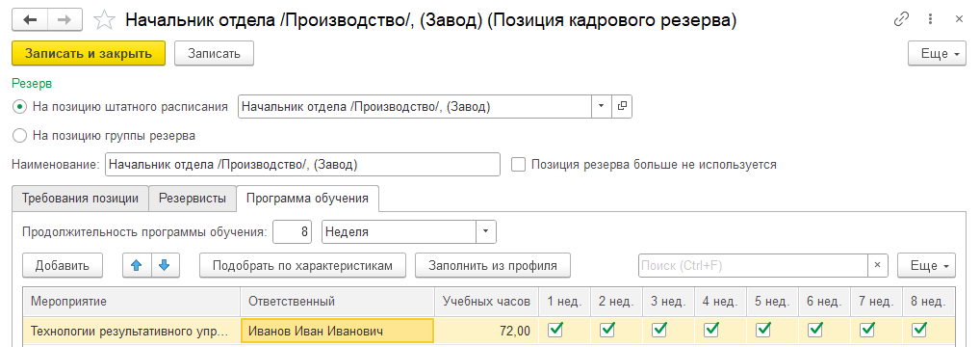980x347 pixels.
Task: Clear the search field with the x
Action: point(878,266)
